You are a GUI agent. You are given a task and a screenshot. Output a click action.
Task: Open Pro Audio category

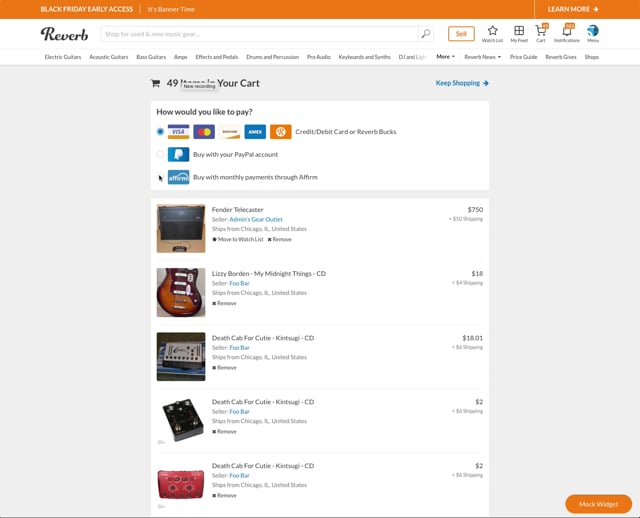click(319, 57)
